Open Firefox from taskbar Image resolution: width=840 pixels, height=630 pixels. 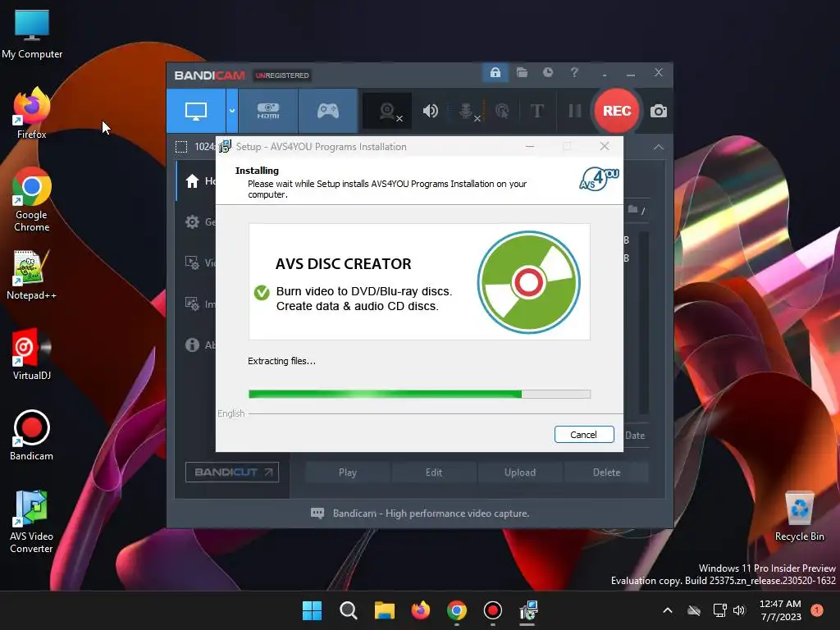(421, 610)
